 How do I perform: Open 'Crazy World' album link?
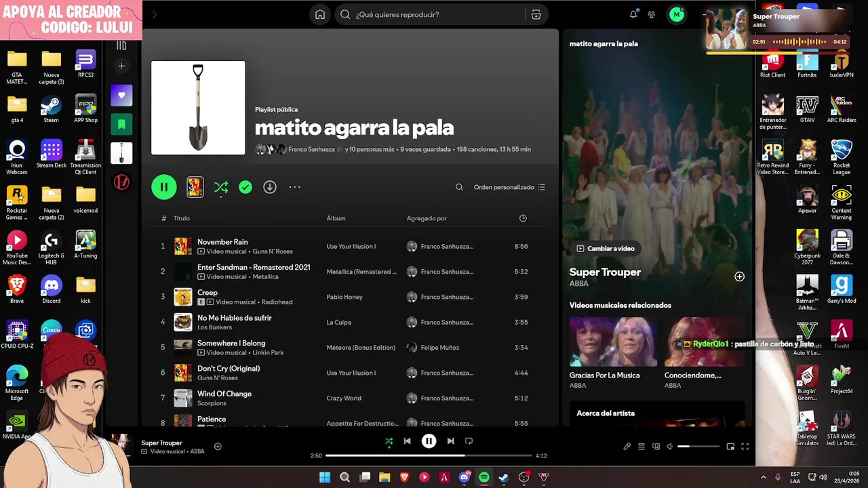[x=344, y=399]
